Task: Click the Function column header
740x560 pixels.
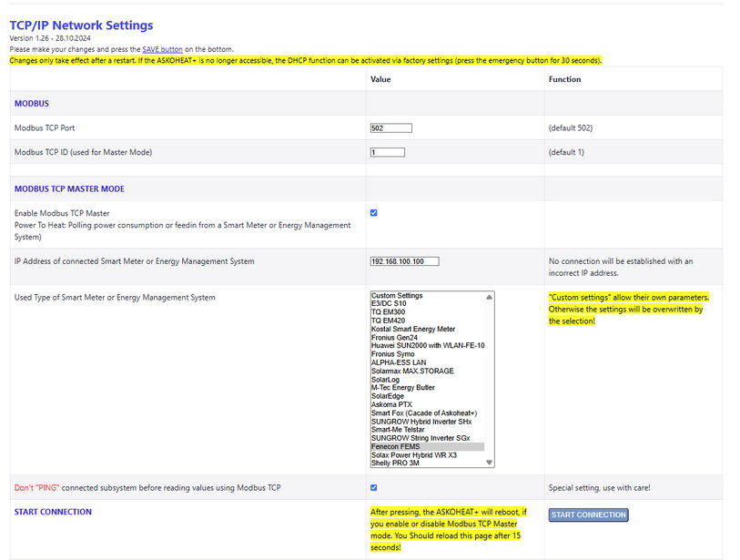Action: (564, 79)
